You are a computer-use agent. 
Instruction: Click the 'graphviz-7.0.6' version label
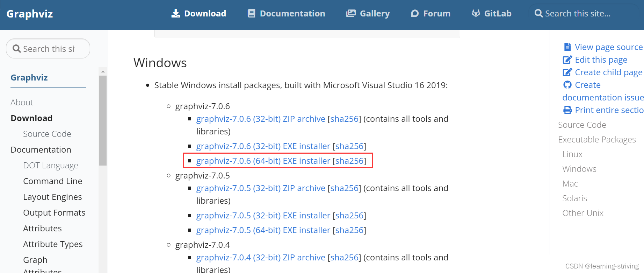tap(203, 106)
